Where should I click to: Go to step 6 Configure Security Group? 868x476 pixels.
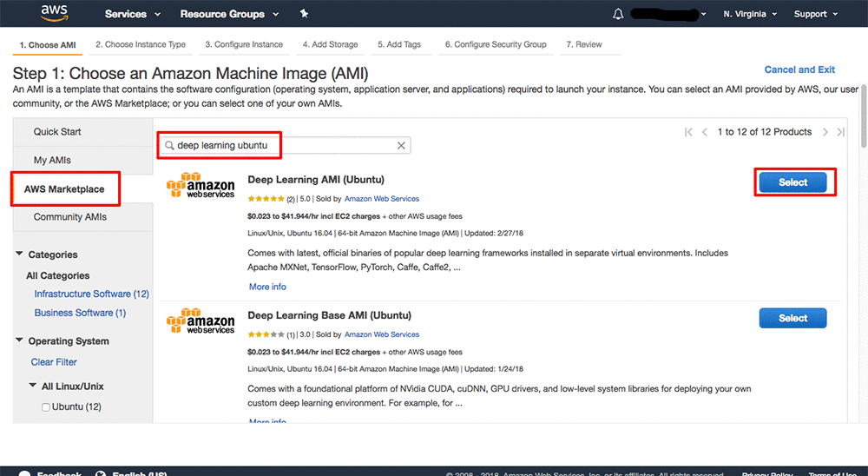pos(496,44)
